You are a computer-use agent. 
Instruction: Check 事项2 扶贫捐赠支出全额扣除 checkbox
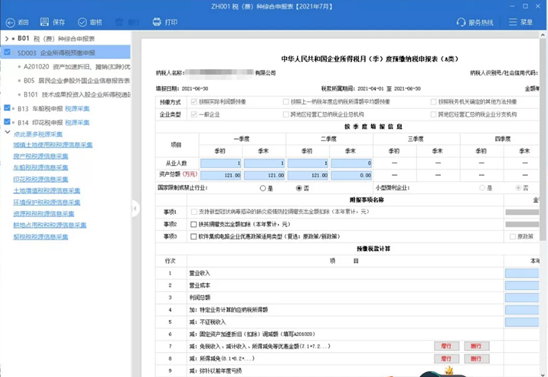194,224
